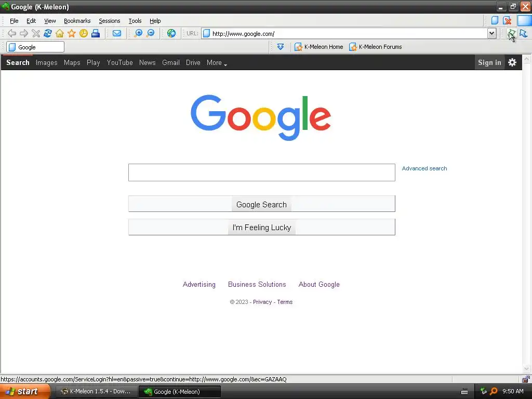Click the I'm Feeling Lucky button
This screenshot has width=532, height=399.
[x=262, y=227]
